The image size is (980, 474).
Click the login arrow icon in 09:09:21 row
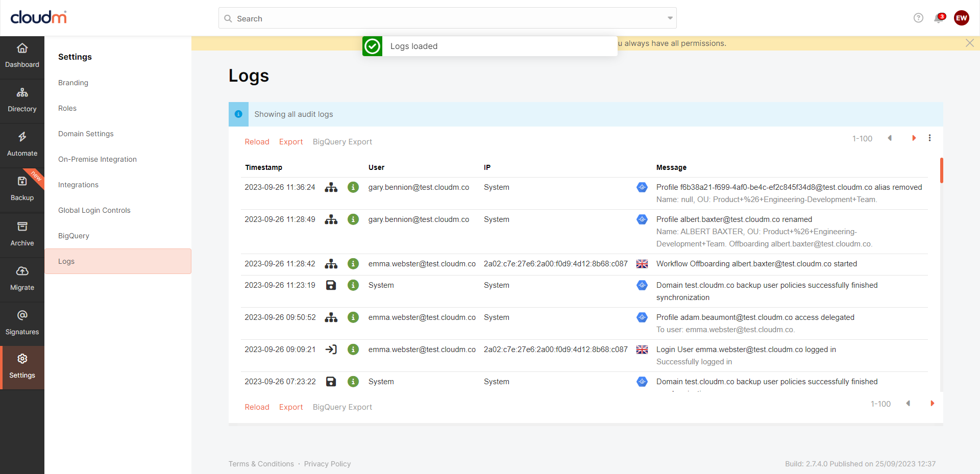331,350
